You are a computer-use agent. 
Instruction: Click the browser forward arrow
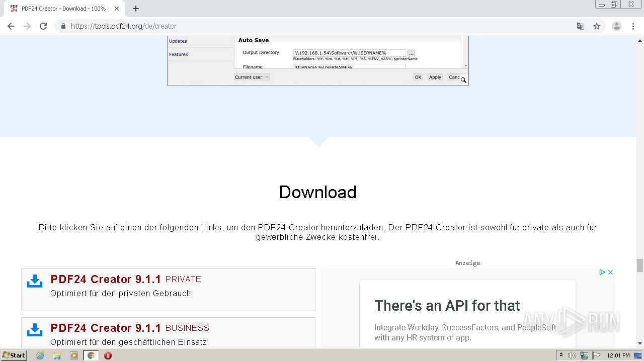coord(27,26)
